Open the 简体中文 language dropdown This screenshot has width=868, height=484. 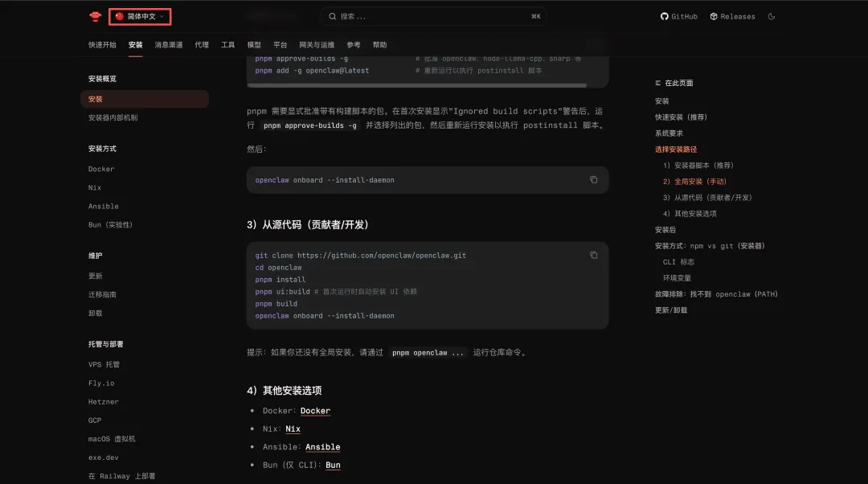click(x=140, y=17)
